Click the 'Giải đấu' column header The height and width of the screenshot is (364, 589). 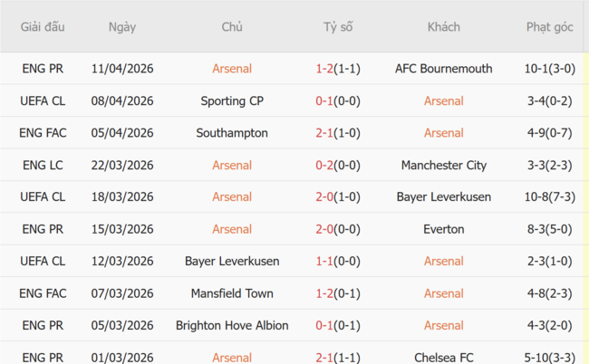click(x=43, y=27)
